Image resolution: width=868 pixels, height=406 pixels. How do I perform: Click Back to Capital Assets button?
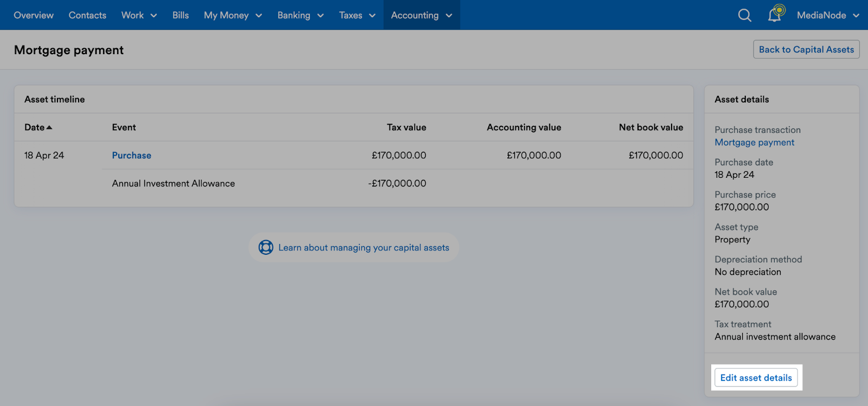click(x=806, y=49)
